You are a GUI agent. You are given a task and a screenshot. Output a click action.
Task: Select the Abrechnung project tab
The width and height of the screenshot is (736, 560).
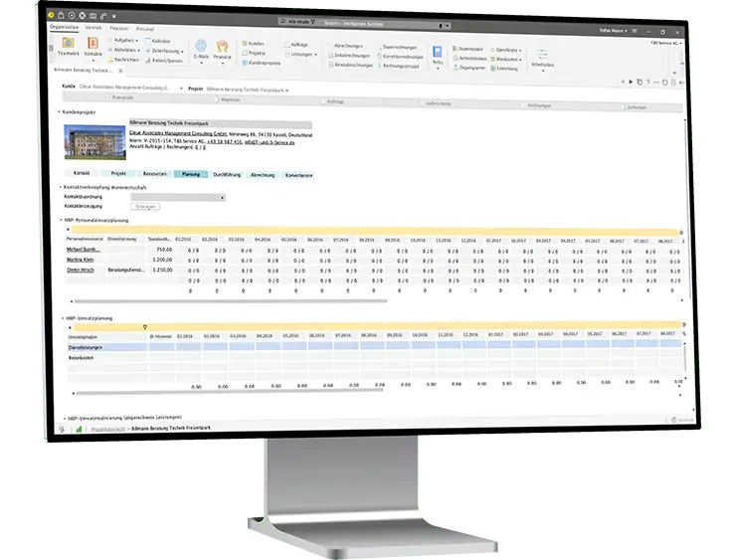coord(263,175)
